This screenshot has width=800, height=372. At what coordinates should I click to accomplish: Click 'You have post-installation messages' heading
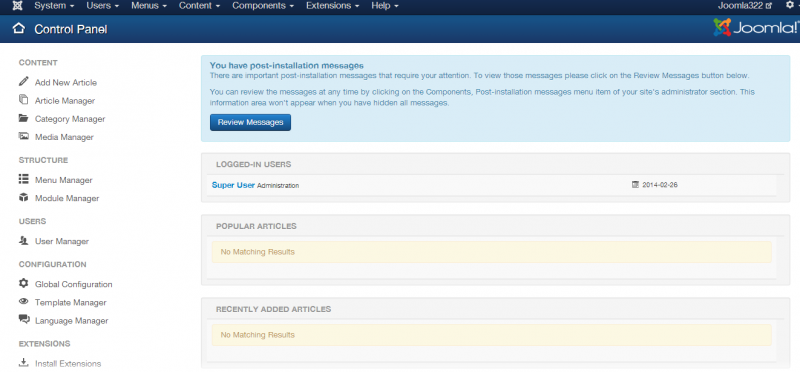click(287, 66)
